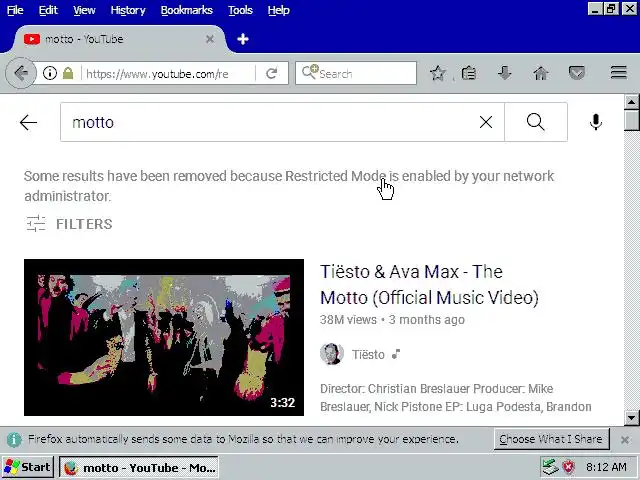The image size is (640, 480).
Task: Click the Tiësto channel avatar
Action: pyautogui.click(x=331, y=354)
